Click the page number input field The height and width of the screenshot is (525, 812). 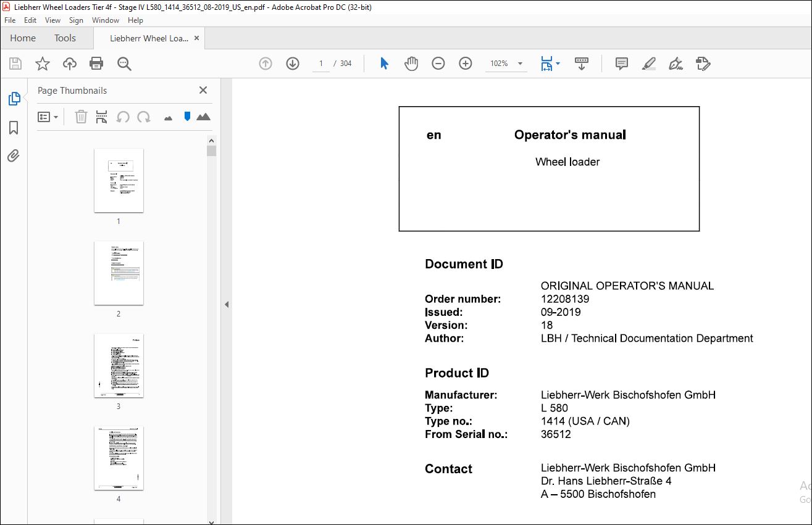pos(321,64)
